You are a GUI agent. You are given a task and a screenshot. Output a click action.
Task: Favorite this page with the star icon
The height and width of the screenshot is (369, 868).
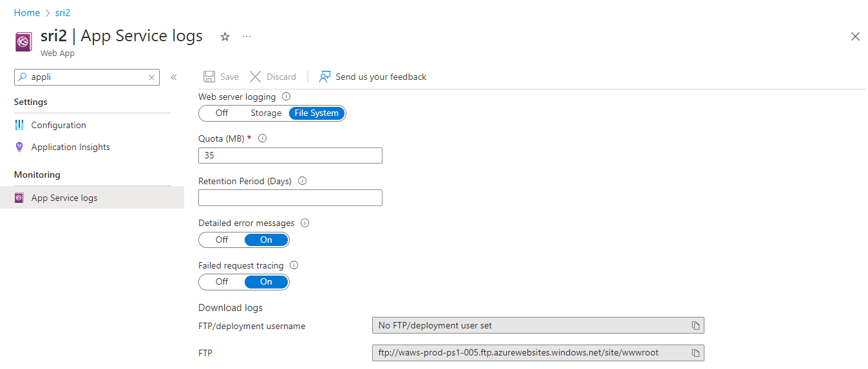pyautogui.click(x=225, y=37)
